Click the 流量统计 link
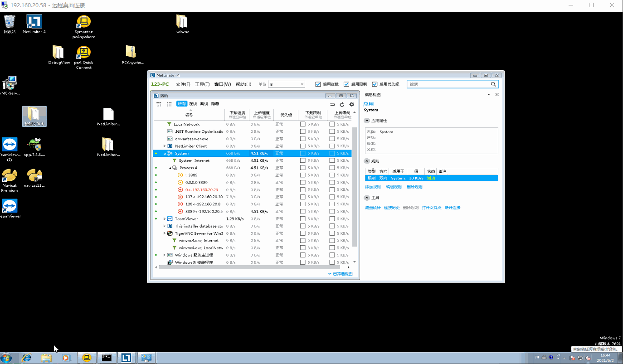Screen dimensions: 623x364 point(373,208)
